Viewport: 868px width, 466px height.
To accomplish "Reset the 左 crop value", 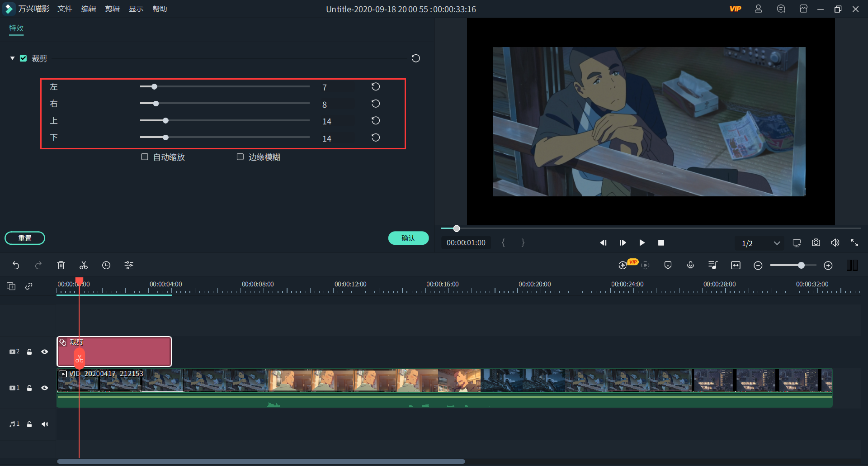I will (x=375, y=87).
